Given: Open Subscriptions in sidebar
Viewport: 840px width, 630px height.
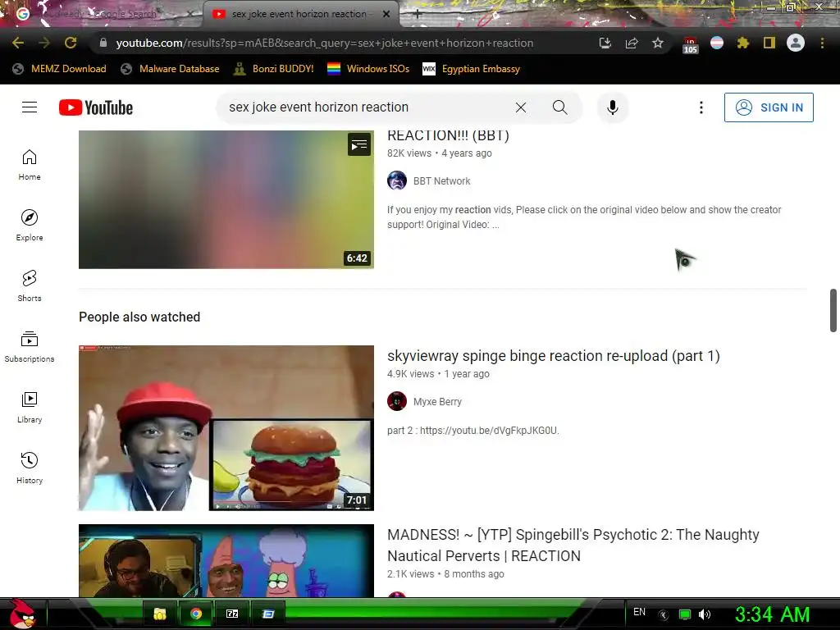Looking at the screenshot, I should [x=30, y=347].
